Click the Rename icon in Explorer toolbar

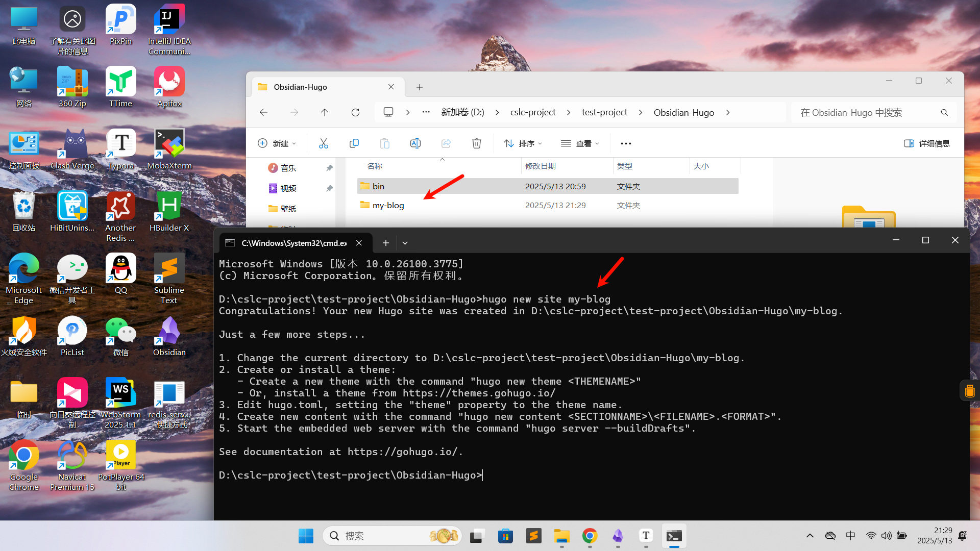click(x=415, y=143)
